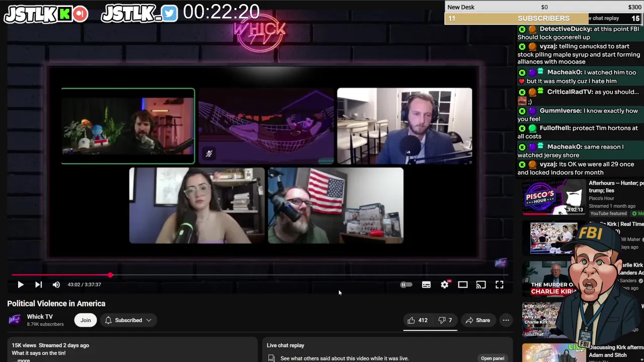This screenshot has height=362, width=644.
Task: Click the red progress bar scrubber
Action: pyautogui.click(x=110, y=275)
